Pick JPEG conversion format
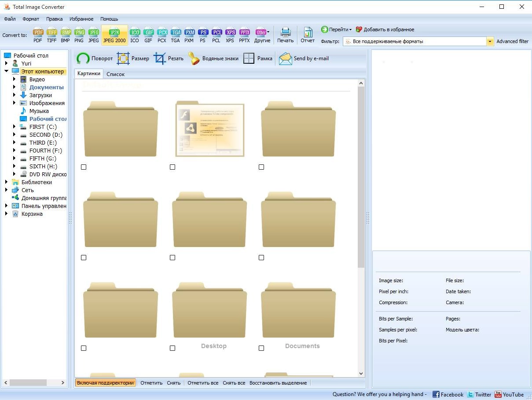The height and width of the screenshot is (400, 532). point(94,35)
